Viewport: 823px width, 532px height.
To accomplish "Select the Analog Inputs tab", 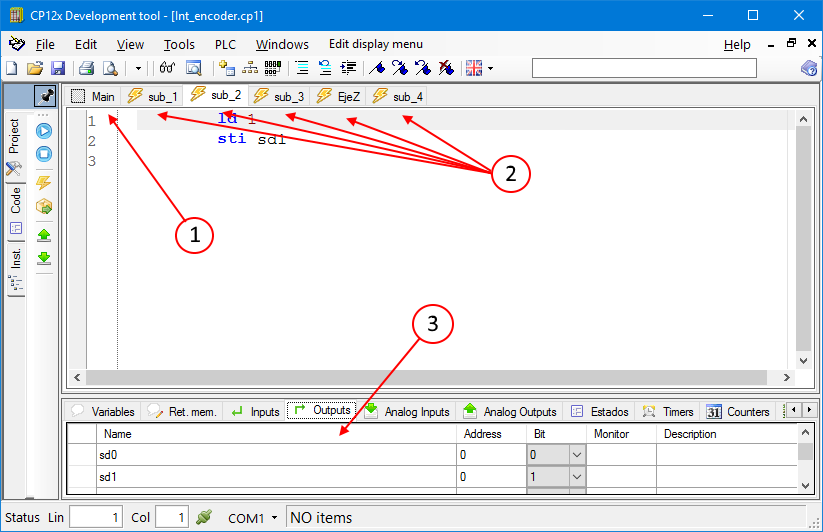I will point(407,411).
